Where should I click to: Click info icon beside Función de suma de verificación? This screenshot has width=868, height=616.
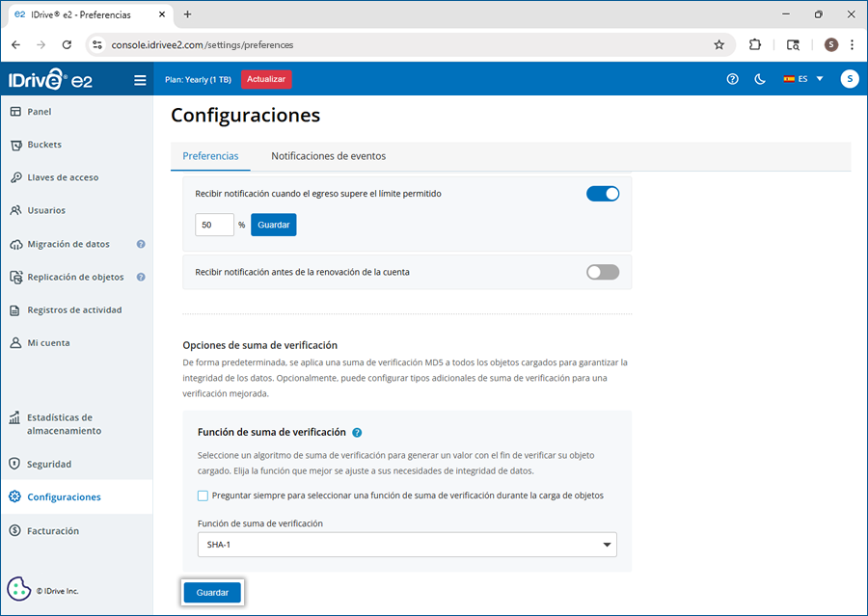click(x=357, y=433)
